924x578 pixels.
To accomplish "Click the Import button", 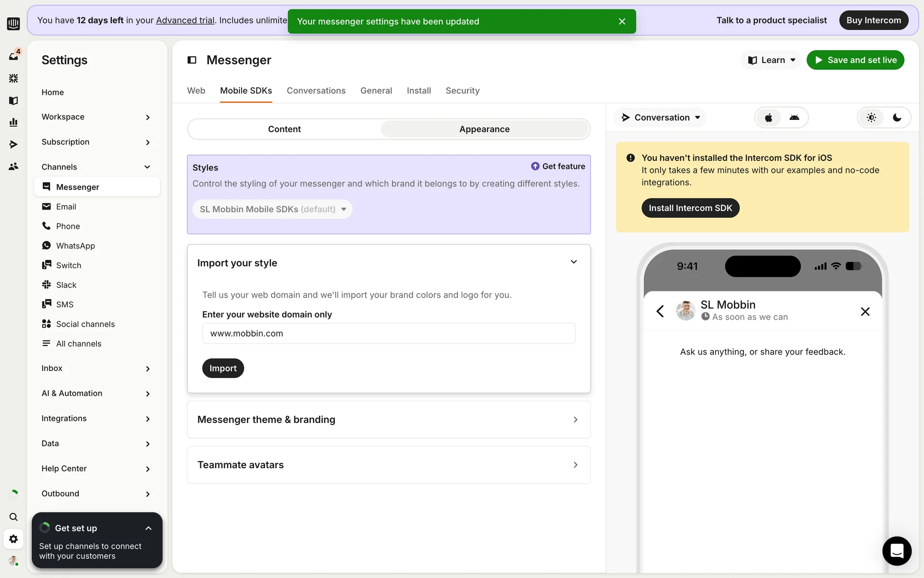I will coord(223,368).
